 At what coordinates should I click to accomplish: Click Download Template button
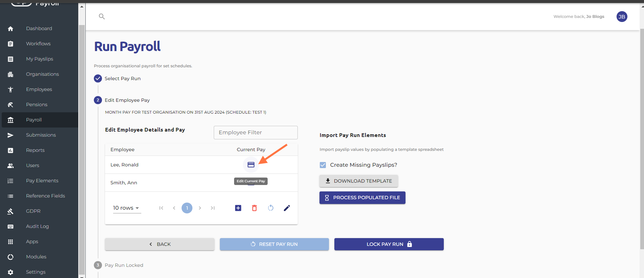tap(359, 181)
